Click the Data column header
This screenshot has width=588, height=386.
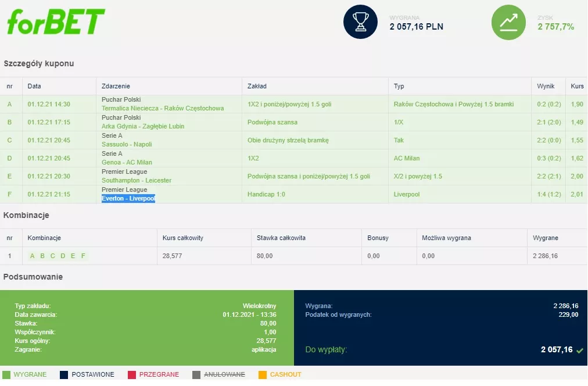tap(34, 86)
